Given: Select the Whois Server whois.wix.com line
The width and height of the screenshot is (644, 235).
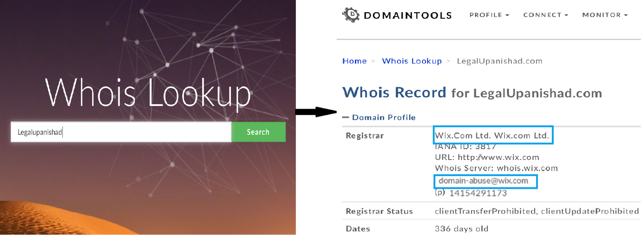Looking at the screenshot, I should (x=496, y=168).
